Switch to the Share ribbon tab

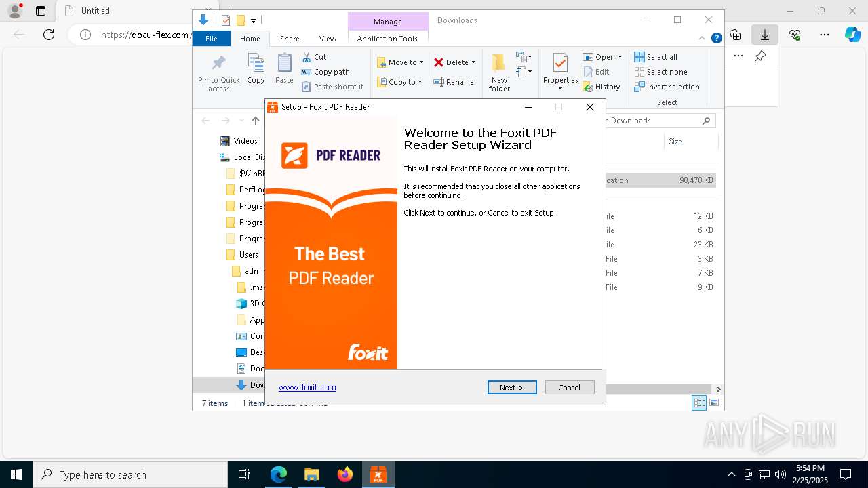(x=290, y=39)
